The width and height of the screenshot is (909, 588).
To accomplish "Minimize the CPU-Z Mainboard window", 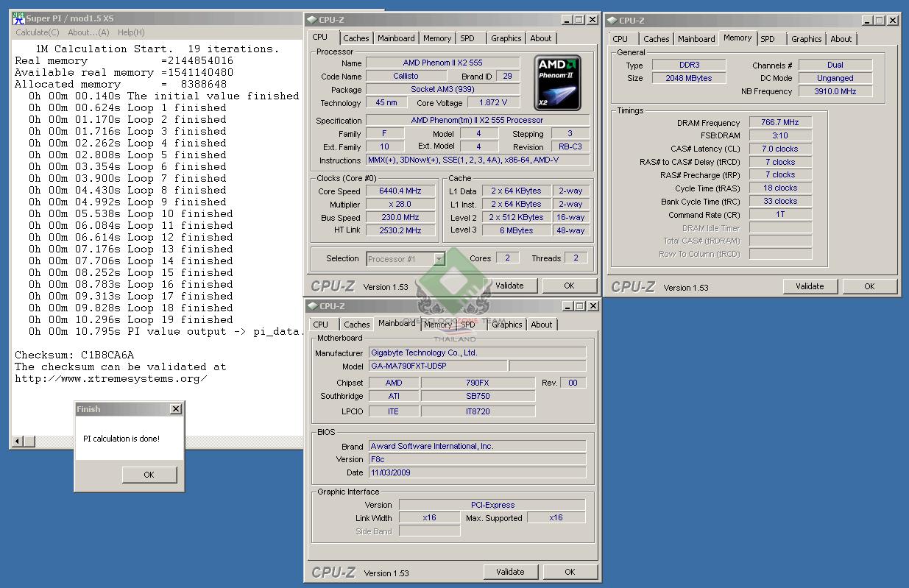I will (x=567, y=306).
